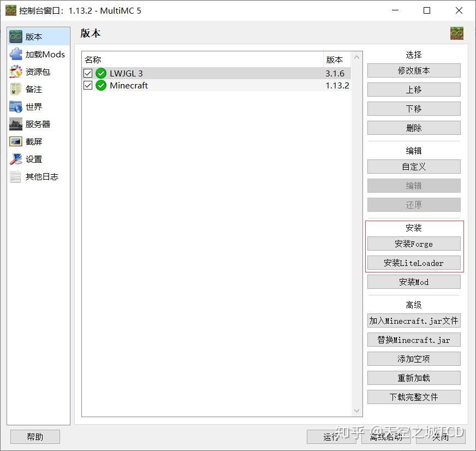Click the 安装LiteLoader (Install LiteLoader) button
Screen dimensions: 476x451
tap(413, 263)
